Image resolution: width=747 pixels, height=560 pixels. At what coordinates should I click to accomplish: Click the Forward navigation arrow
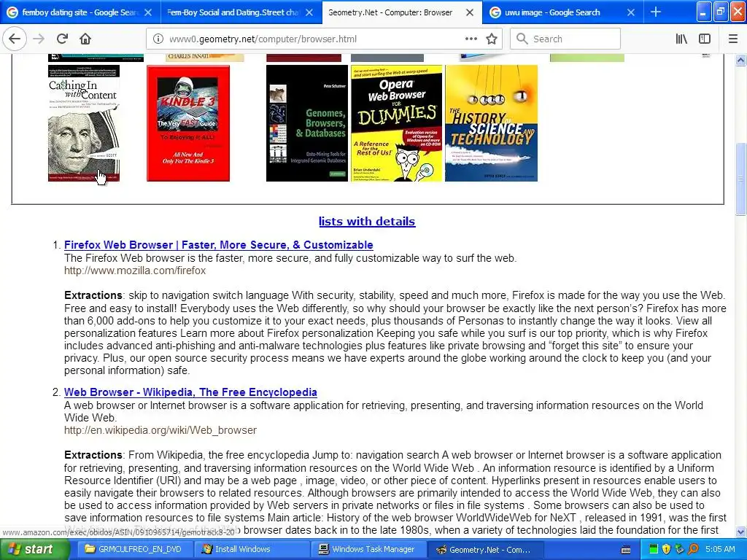[x=39, y=39]
